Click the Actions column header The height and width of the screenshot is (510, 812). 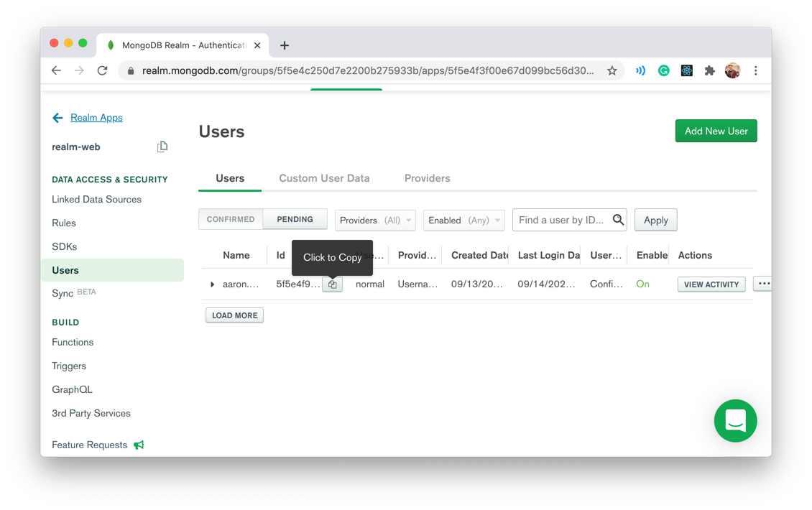[x=695, y=255]
